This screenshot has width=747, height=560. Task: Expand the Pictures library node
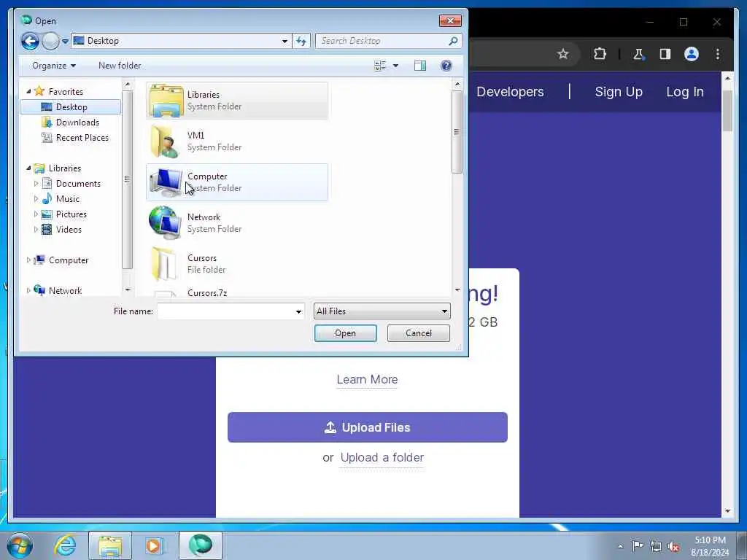[x=36, y=214]
